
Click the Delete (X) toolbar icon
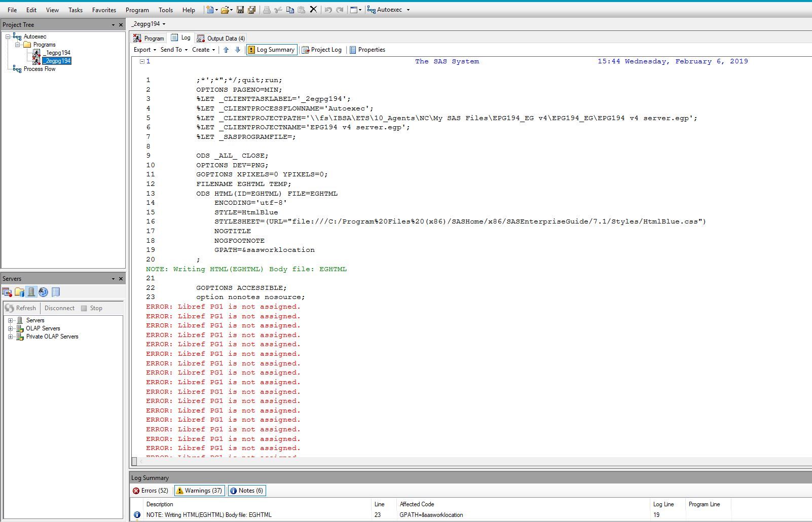(x=314, y=9)
